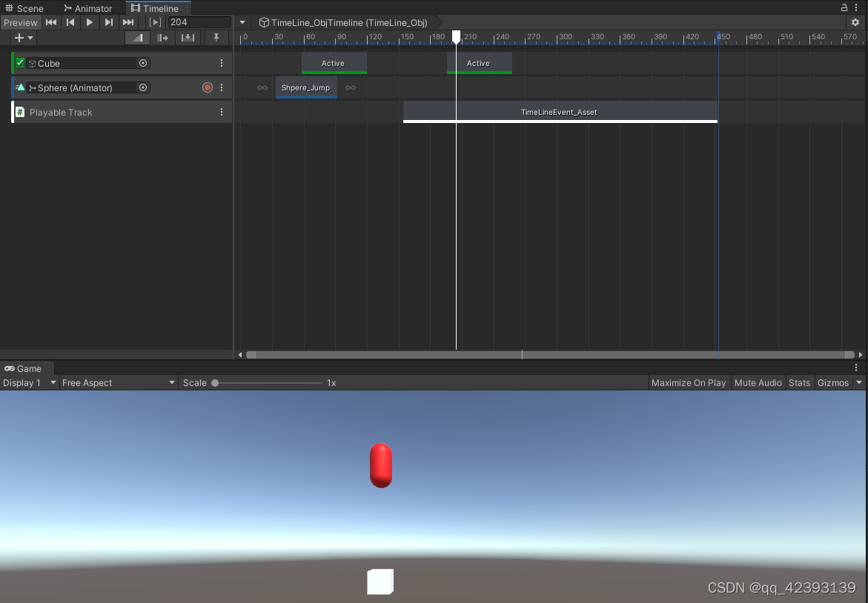Viewport: 868px width, 603px height.
Task: Open the Free Aspect dropdown
Action: point(119,383)
